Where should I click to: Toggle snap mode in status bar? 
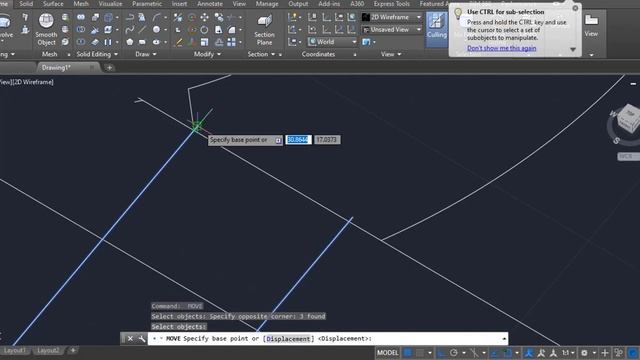click(420, 353)
